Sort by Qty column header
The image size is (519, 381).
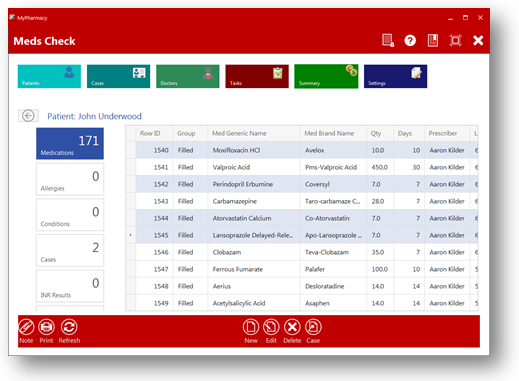[380, 133]
